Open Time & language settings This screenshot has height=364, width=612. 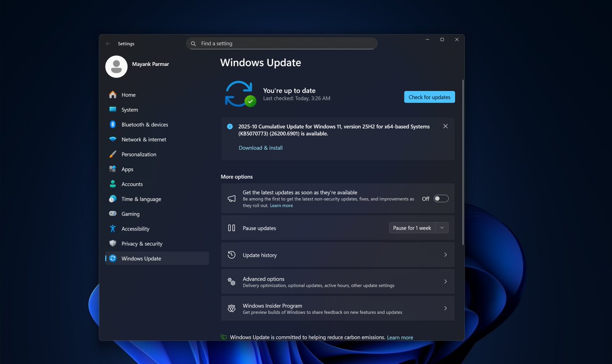coord(157,199)
